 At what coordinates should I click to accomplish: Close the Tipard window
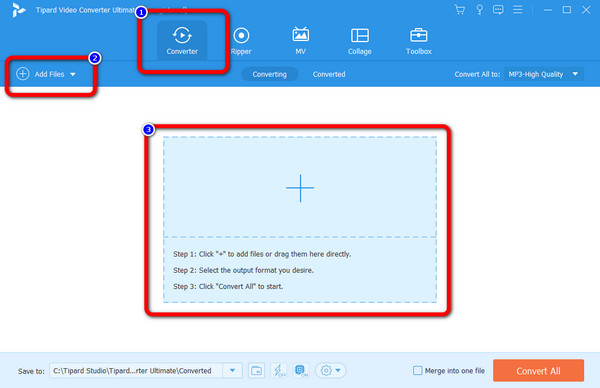click(586, 10)
